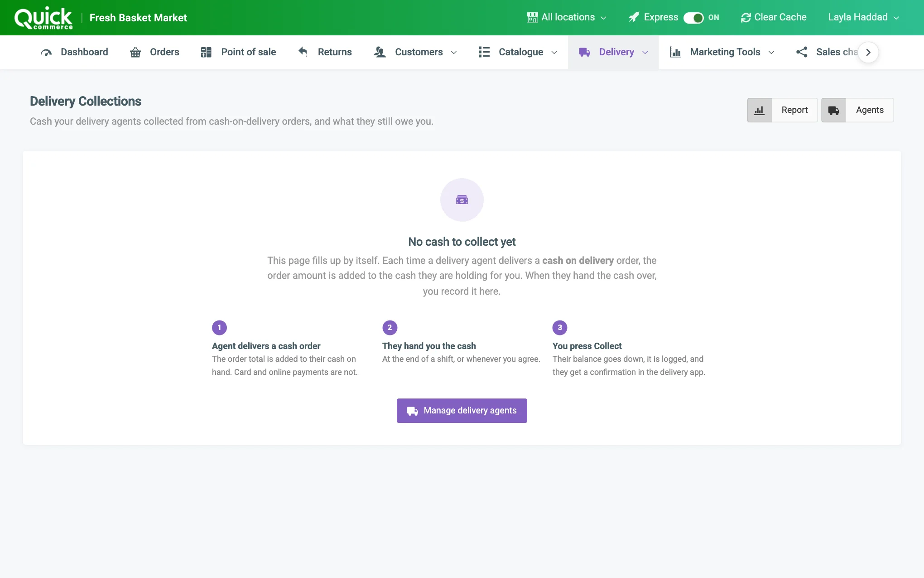Image resolution: width=924 pixels, height=578 pixels.
Task: Click the cash icon above No cash message
Action: [462, 200]
